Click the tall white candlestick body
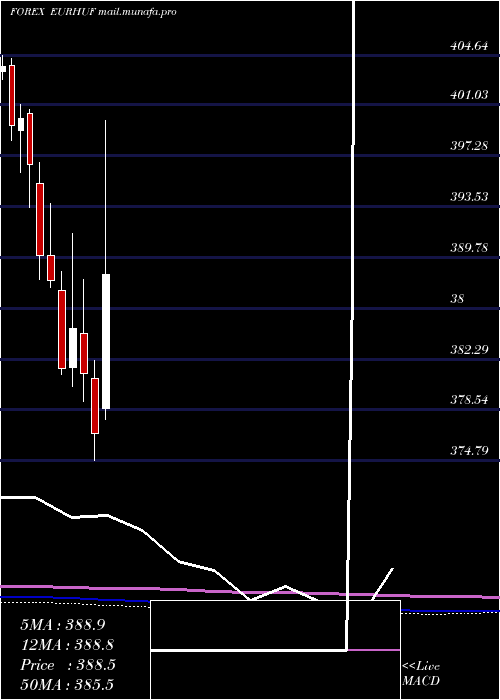Viewport: 500px width, 700px height. click(x=106, y=341)
